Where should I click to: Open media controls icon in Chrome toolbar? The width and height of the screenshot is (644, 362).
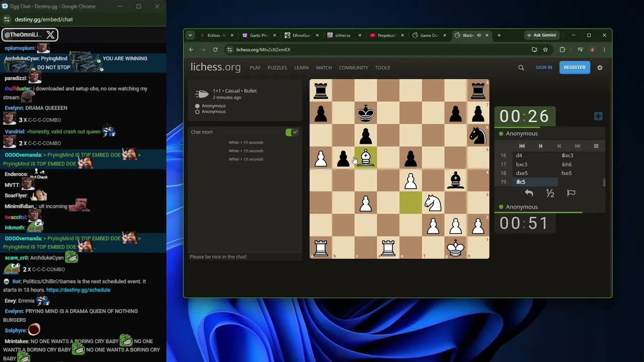pos(580,50)
